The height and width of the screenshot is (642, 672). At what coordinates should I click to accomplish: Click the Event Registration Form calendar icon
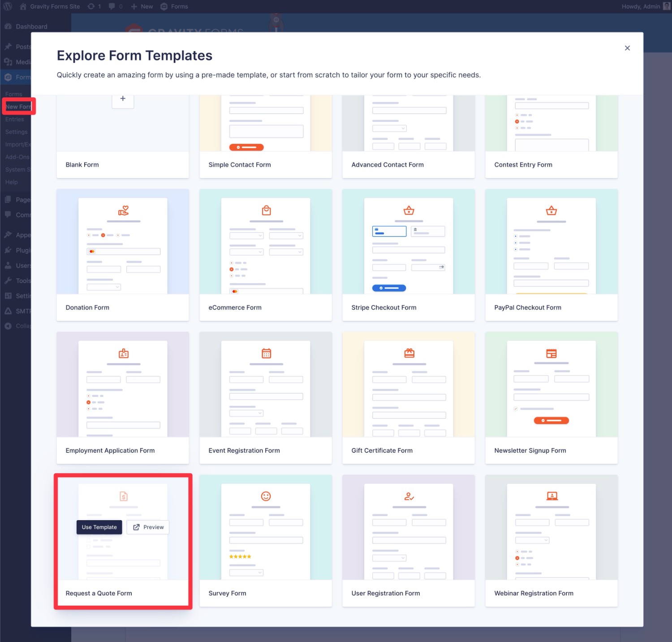266,353
